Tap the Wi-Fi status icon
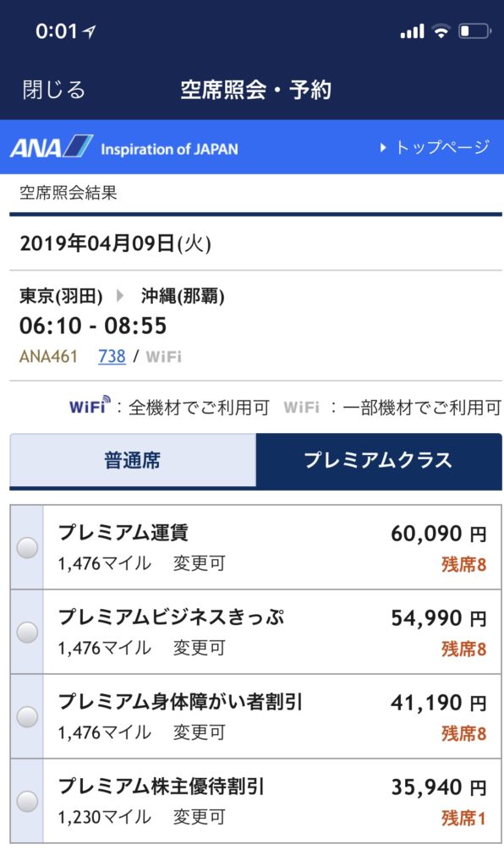The width and height of the screenshot is (504, 866). pos(441,31)
